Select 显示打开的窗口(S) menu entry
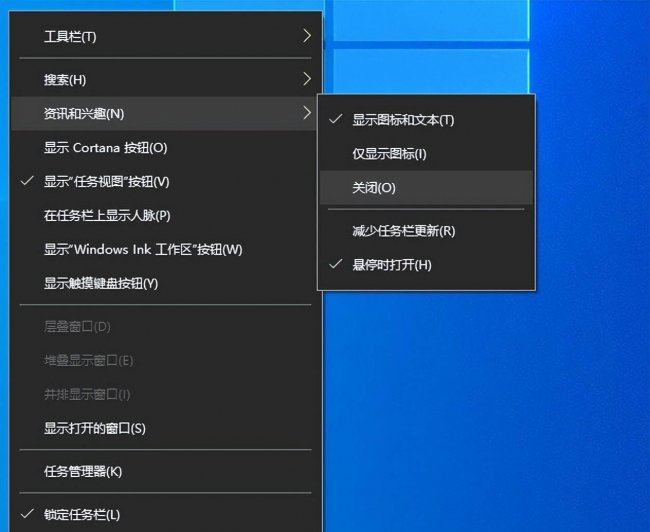Screen dimensions: 650x532 tap(165, 428)
